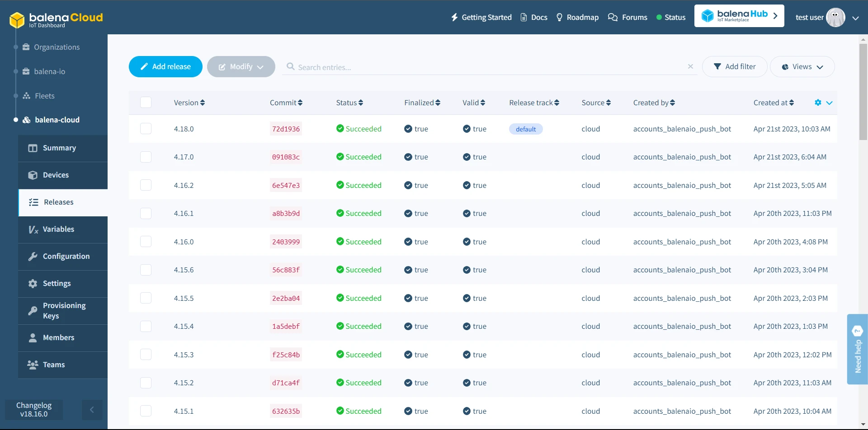Open the Devices sidebar section
Image resolution: width=868 pixels, height=430 pixels.
tap(56, 175)
